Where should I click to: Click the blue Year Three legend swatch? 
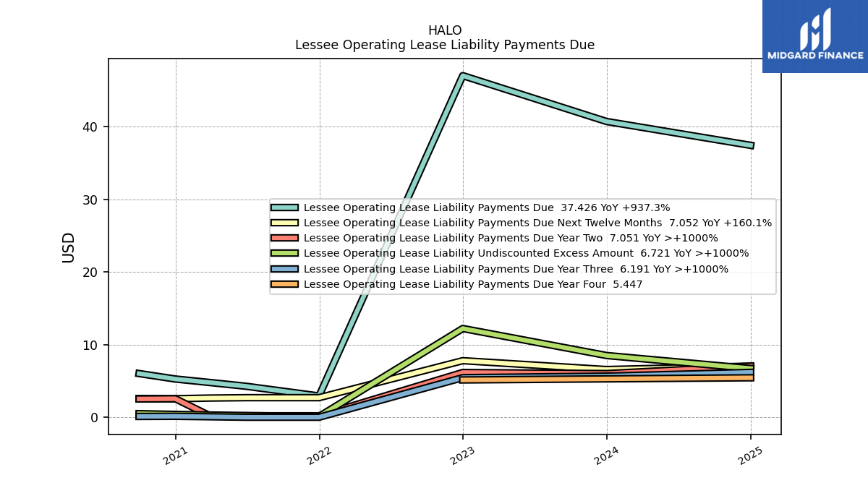click(284, 269)
